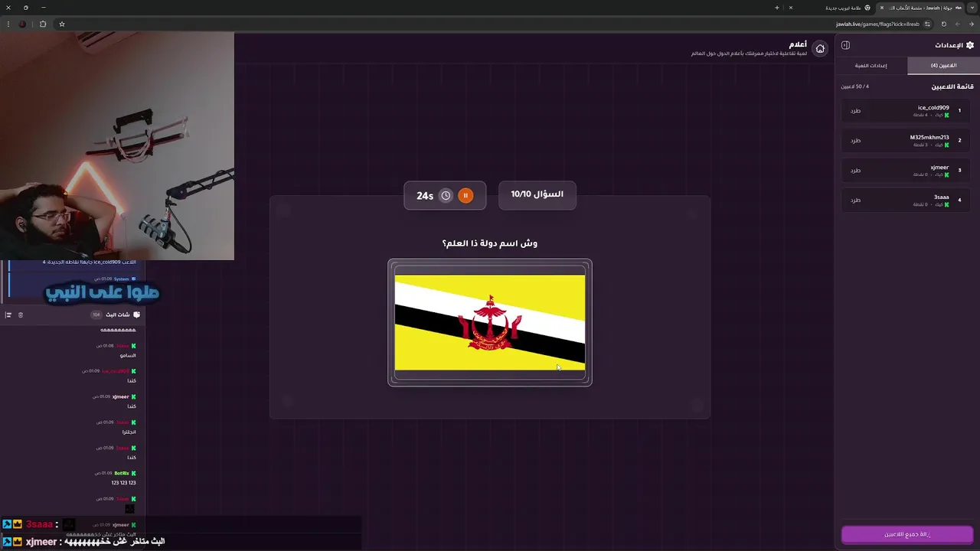
Task: Open the browser three-dot menu
Action: coord(7,24)
